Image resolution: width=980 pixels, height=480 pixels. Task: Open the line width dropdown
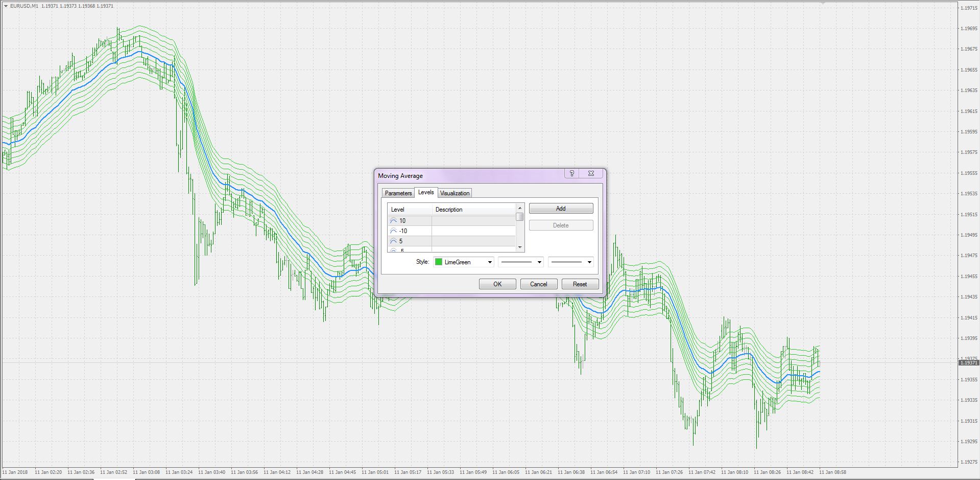point(590,262)
